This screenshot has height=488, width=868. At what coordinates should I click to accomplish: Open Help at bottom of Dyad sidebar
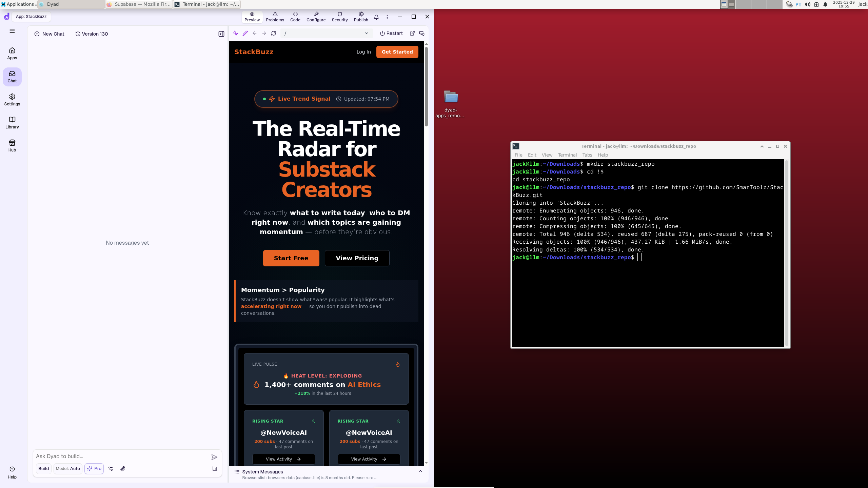click(x=12, y=472)
